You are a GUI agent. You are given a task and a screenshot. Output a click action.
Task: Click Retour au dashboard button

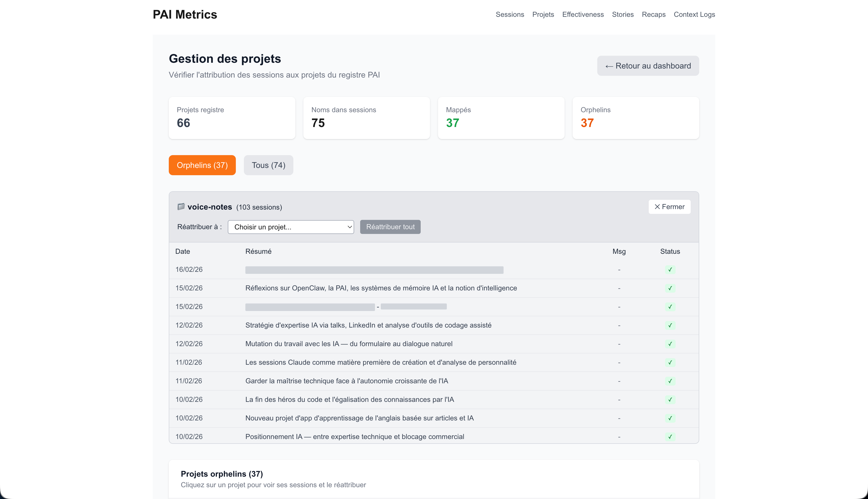click(648, 66)
